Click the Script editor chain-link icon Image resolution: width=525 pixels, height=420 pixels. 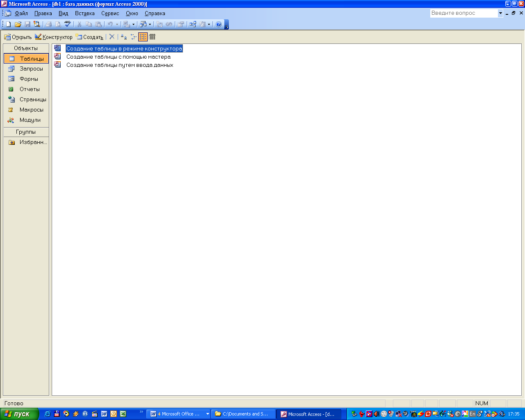point(169,24)
